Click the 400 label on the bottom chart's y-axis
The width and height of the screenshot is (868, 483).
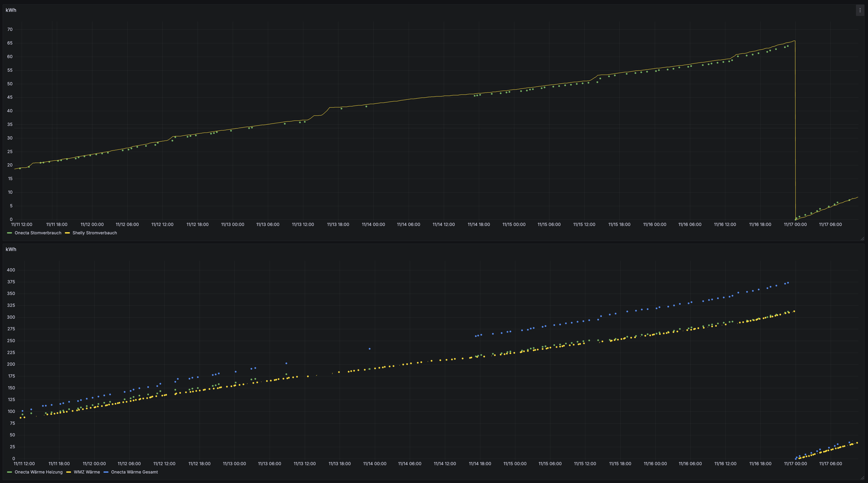point(11,270)
